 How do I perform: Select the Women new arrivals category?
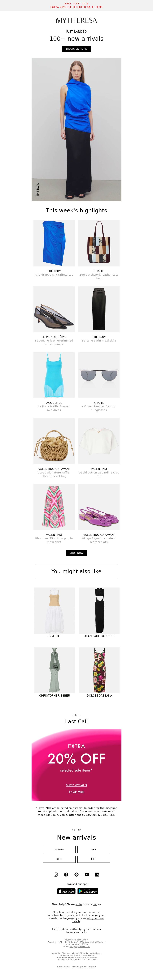click(x=59, y=850)
